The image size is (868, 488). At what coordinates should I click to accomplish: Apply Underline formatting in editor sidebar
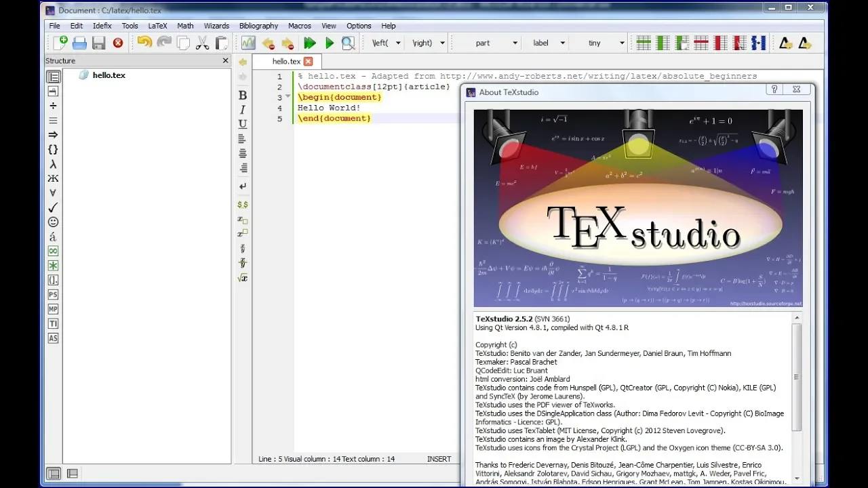[243, 123]
